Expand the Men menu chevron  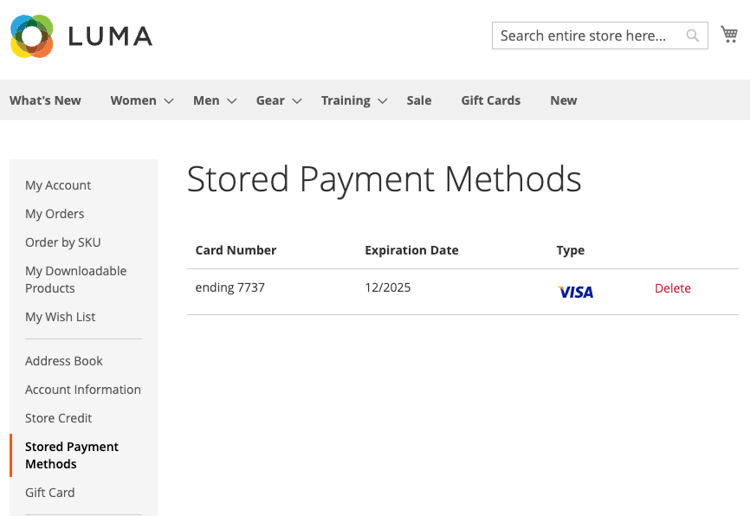232,101
